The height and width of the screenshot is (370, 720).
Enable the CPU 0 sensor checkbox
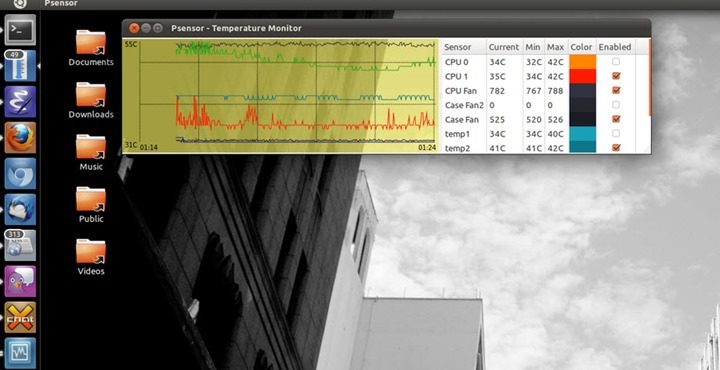pos(616,62)
